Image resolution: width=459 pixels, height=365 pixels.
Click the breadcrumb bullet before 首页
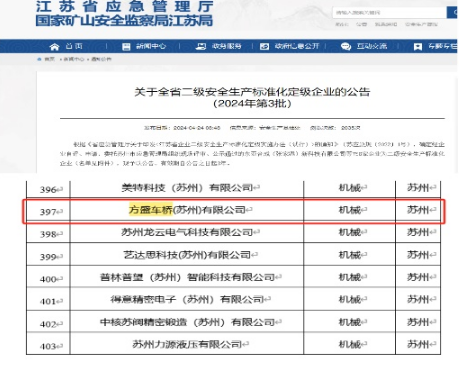[x=40, y=59]
